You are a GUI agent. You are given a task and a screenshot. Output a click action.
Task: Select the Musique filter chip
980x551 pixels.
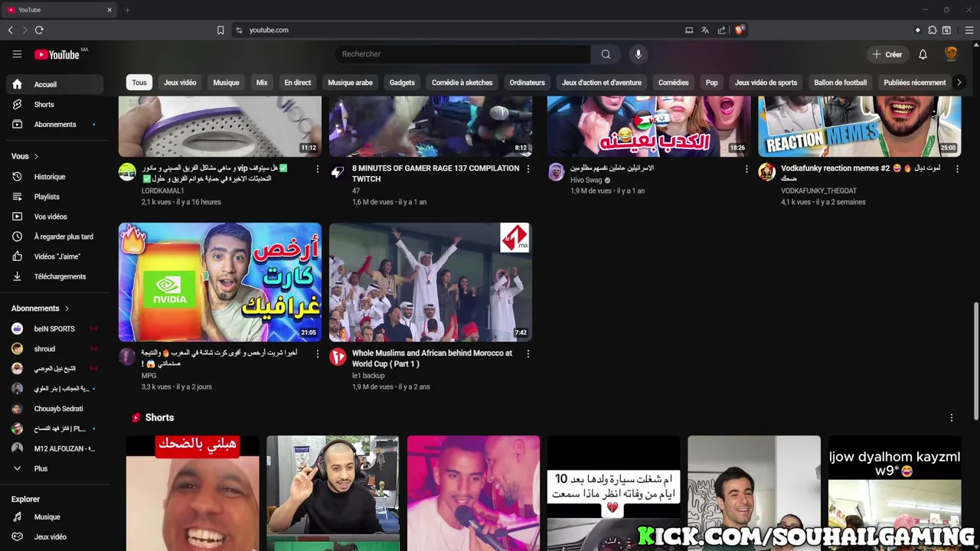[x=226, y=83]
